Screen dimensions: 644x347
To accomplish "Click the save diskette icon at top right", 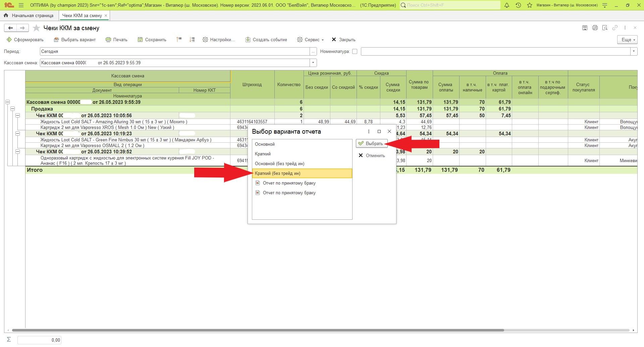I will click(x=585, y=28).
